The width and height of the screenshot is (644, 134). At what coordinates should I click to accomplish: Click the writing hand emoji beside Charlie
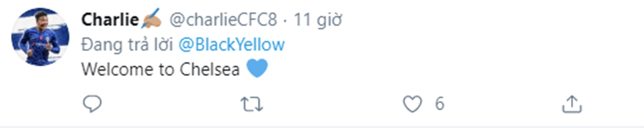pos(151,18)
